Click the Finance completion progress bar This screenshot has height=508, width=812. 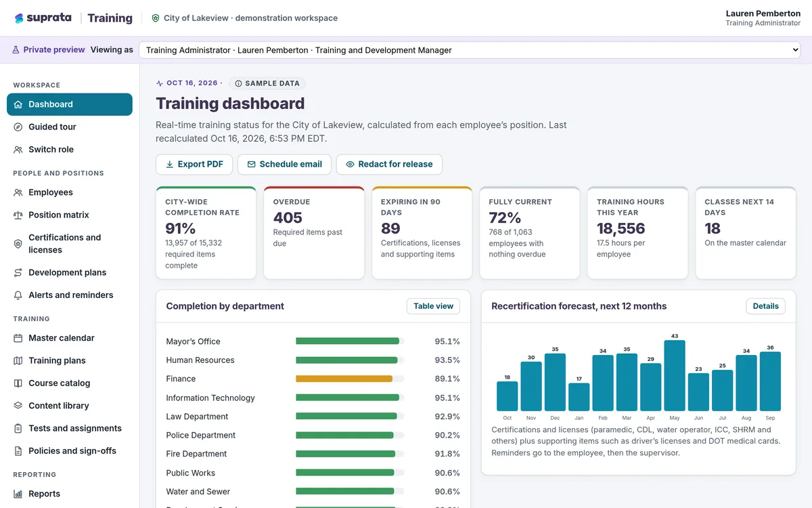click(350, 379)
